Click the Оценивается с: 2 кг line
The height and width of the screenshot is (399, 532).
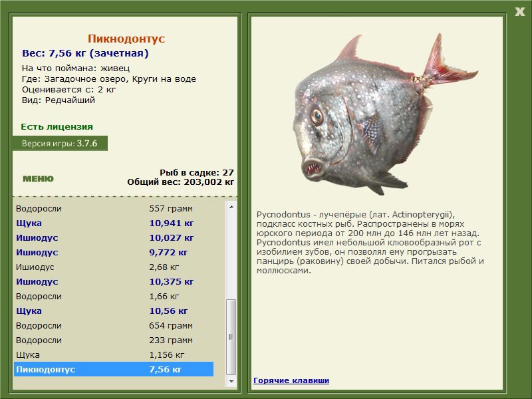[69, 90]
